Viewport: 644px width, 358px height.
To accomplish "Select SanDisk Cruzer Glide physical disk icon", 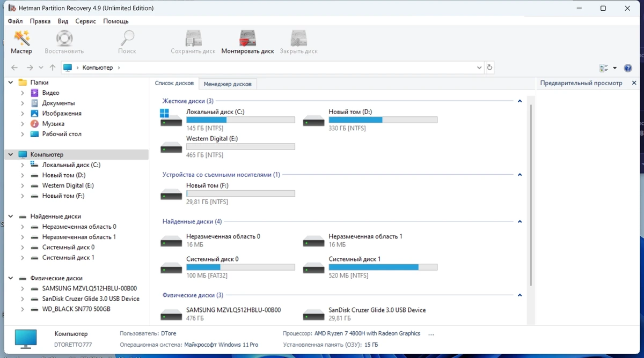I will coord(314,314).
